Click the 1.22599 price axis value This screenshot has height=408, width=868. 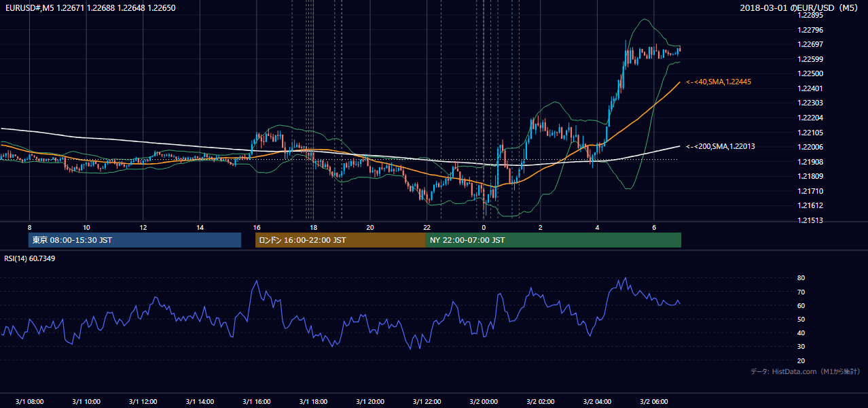pos(810,59)
